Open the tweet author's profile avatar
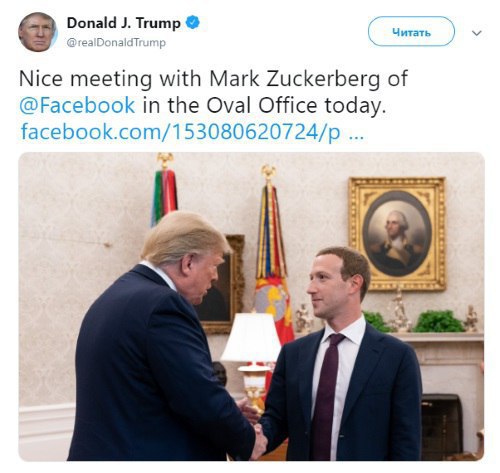 [37, 32]
